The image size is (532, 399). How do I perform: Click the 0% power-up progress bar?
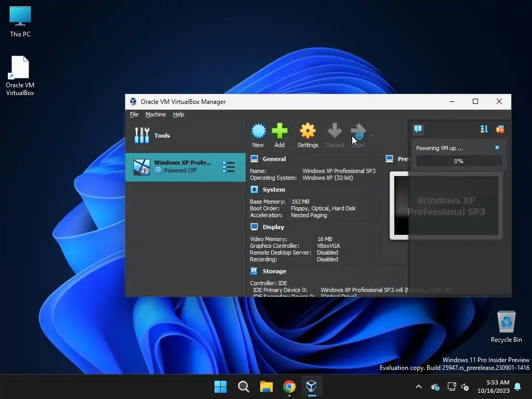(x=459, y=161)
